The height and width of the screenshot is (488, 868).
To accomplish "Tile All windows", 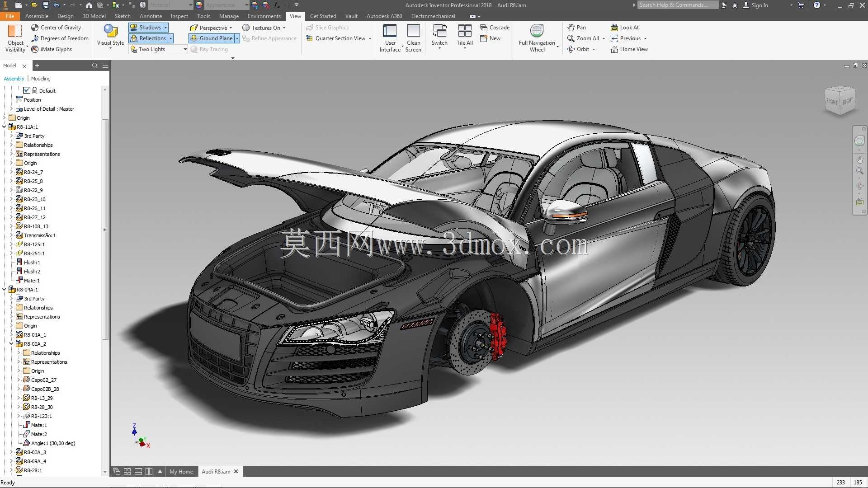I will click(465, 36).
